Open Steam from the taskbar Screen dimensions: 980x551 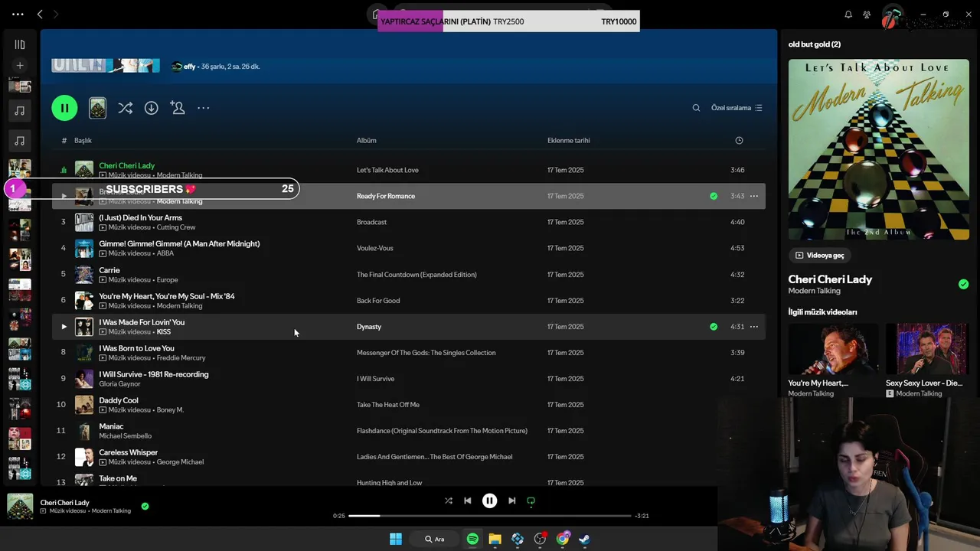click(585, 540)
